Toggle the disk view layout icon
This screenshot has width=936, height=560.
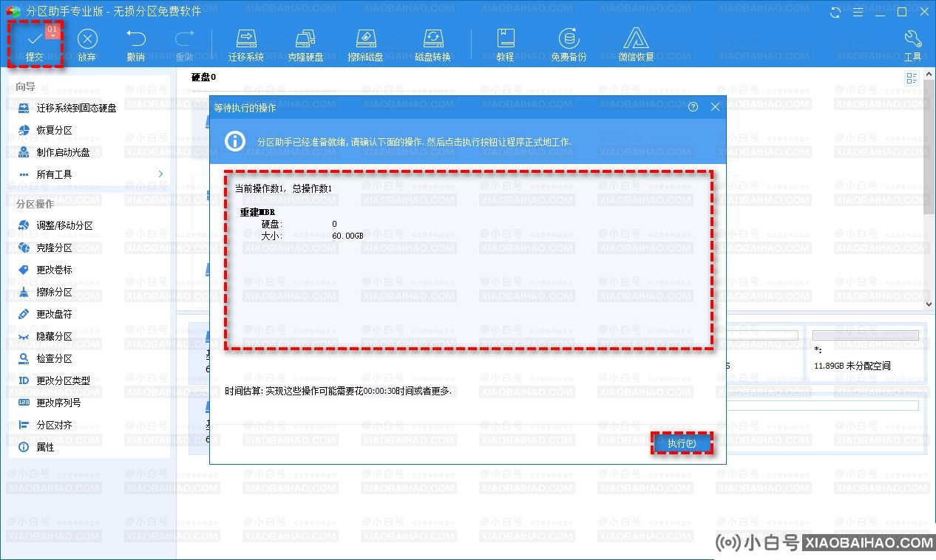tap(912, 78)
